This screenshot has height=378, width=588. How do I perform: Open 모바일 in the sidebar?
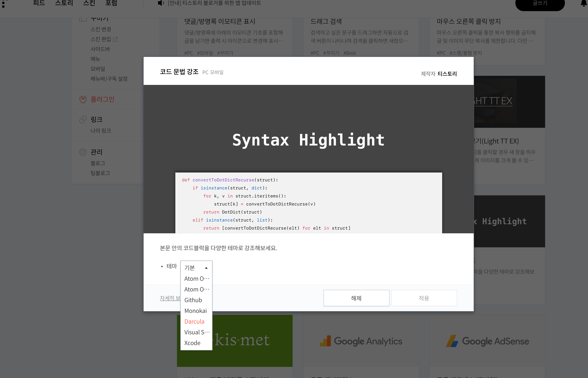coord(98,69)
